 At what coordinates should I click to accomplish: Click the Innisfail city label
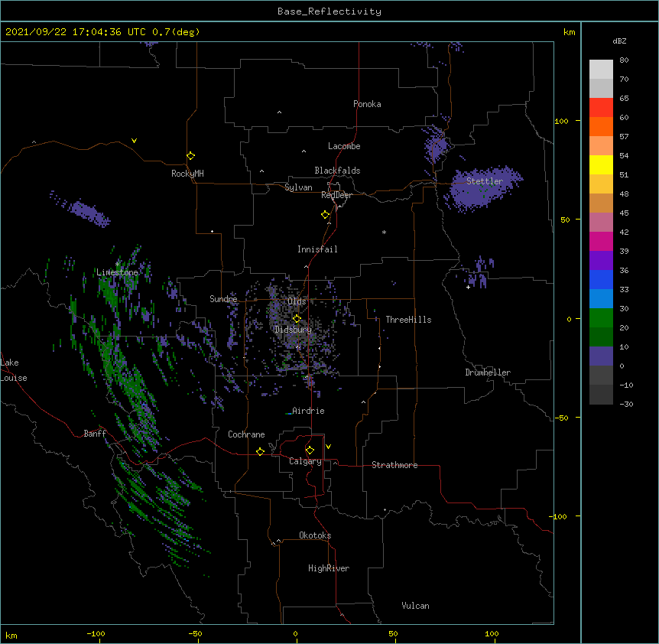click(317, 249)
